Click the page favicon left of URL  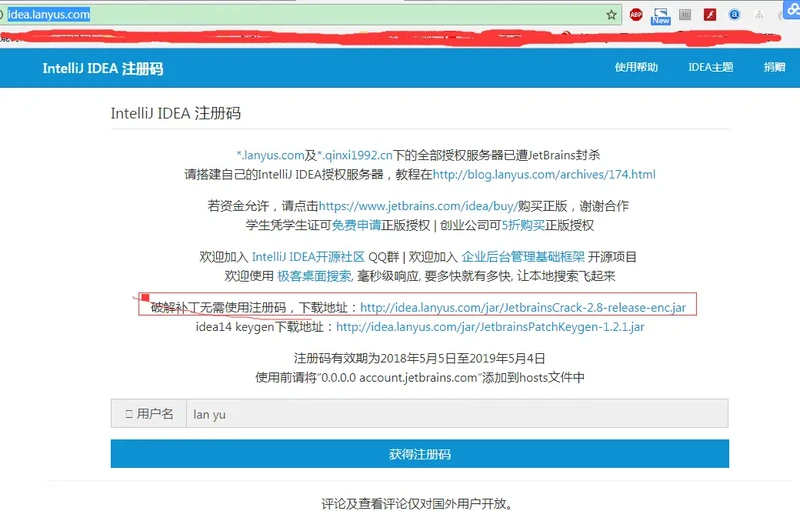(x=4, y=15)
